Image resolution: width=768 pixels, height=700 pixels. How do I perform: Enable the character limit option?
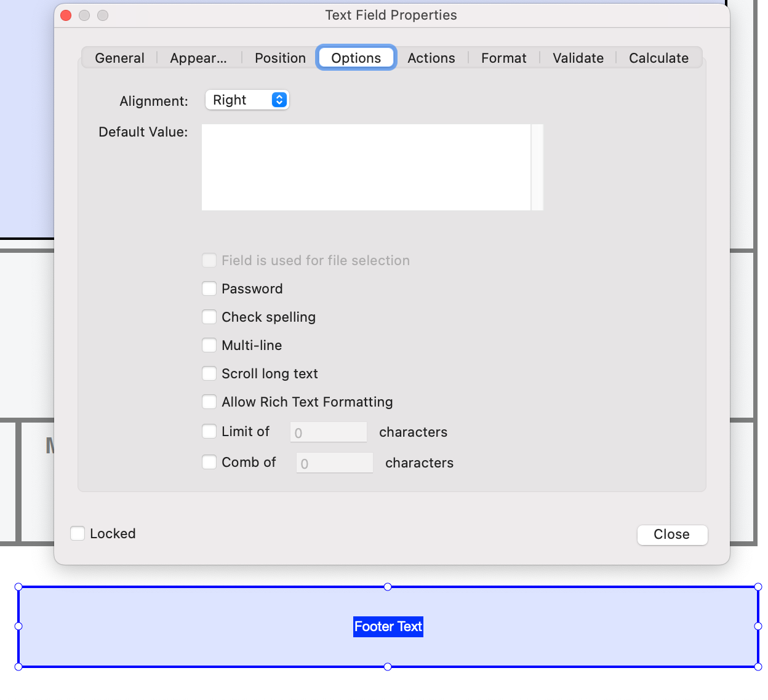(209, 431)
